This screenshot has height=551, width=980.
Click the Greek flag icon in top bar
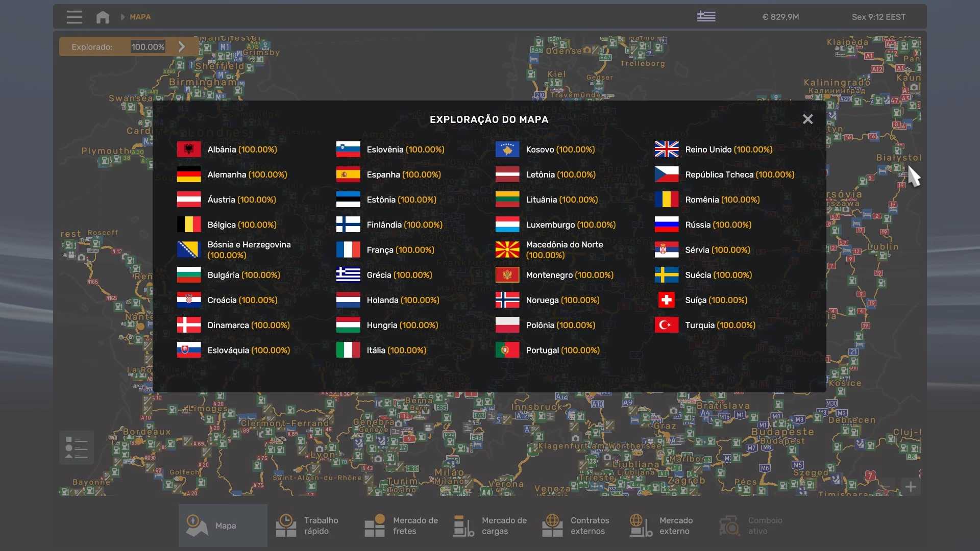[706, 17]
